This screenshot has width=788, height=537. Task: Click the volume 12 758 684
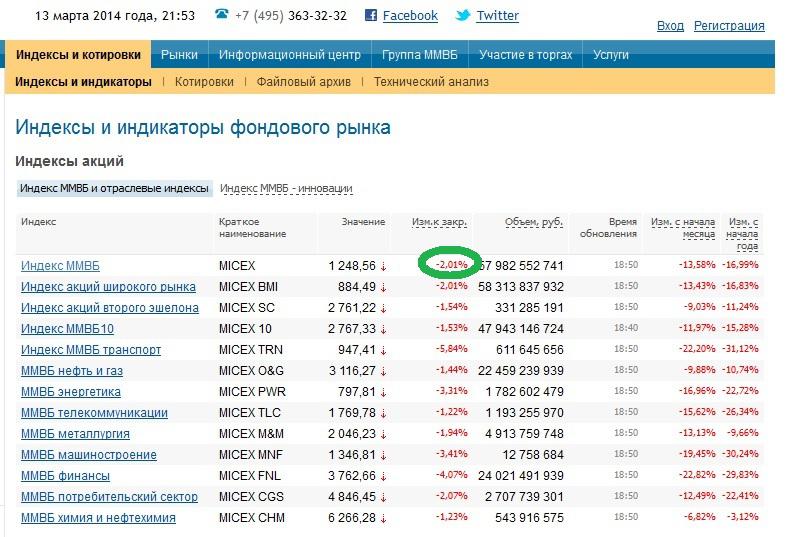click(x=533, y=455)
